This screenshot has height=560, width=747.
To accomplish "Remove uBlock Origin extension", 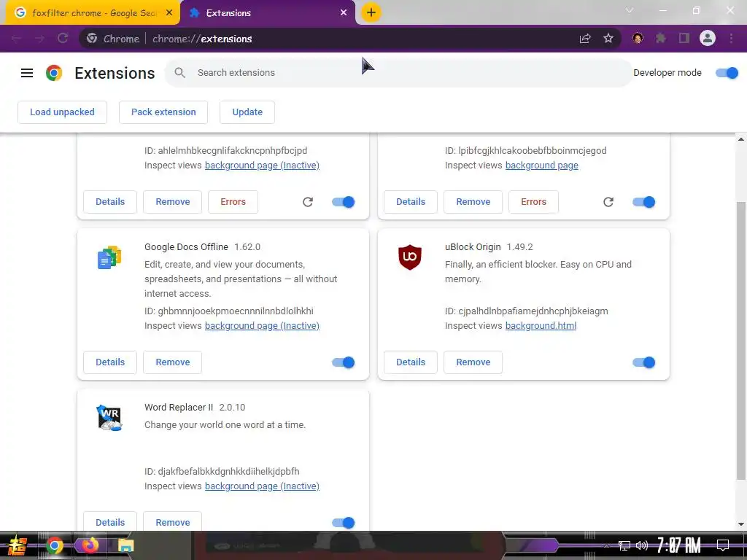I will click(x=473, y=362).
